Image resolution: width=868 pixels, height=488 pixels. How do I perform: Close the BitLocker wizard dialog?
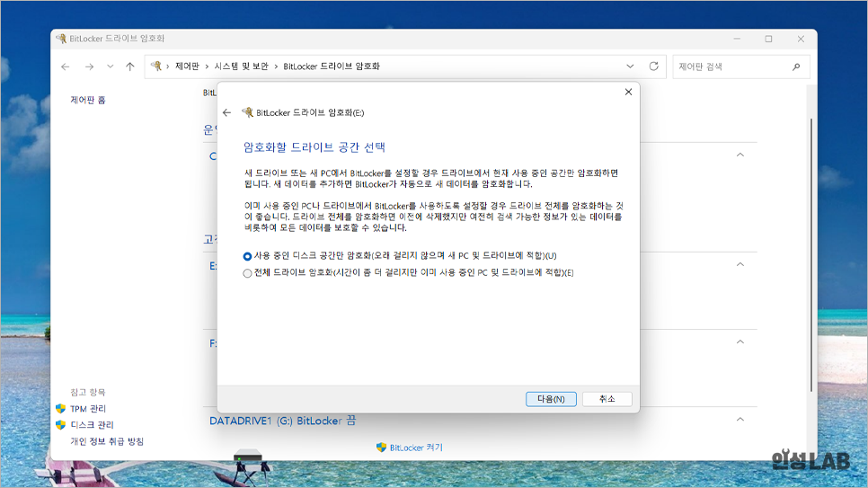coord(628,92)
